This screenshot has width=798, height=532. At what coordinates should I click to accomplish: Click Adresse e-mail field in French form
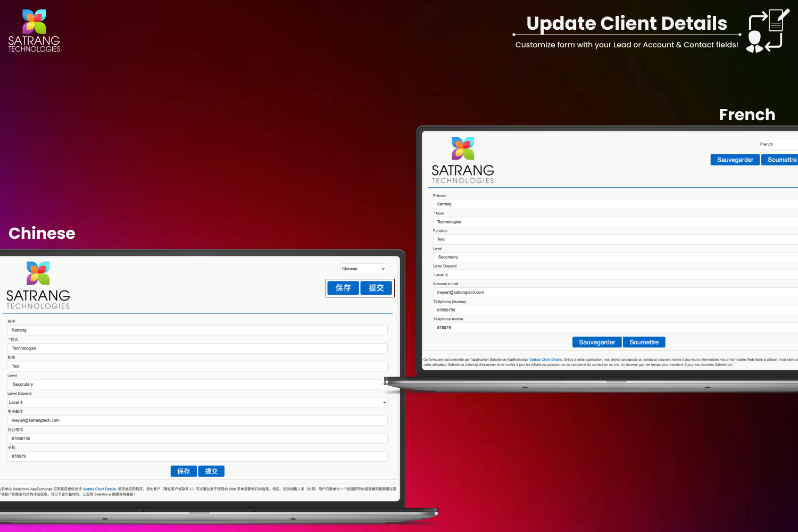616,292
